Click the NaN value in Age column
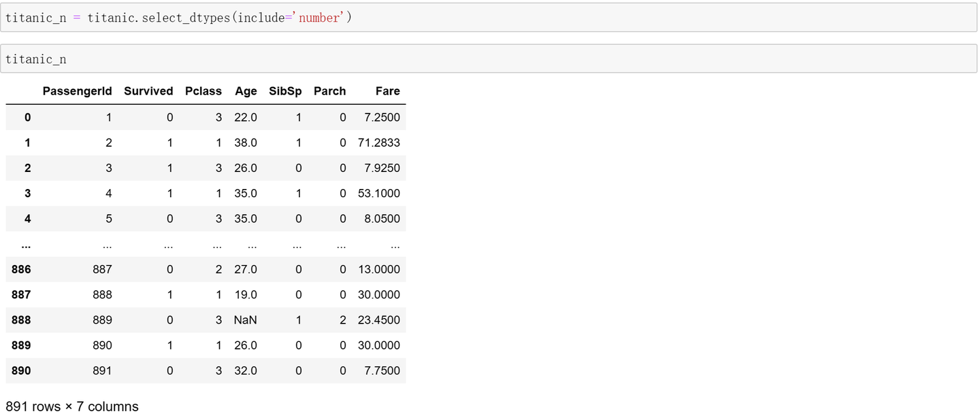This screenshot has width=980, height=416. click(245, 320)
